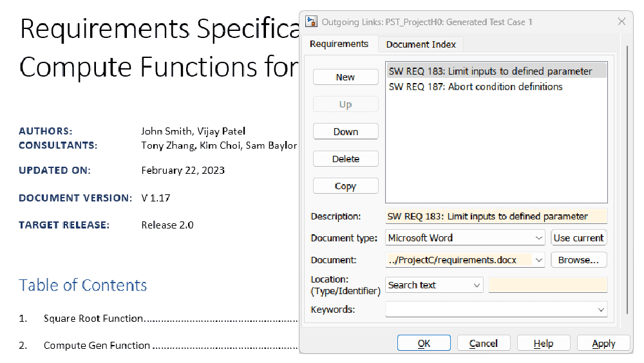Viewport: 644px width, 363px height.
Task: Edit the Description text field
Action: (x=496, y=216)
